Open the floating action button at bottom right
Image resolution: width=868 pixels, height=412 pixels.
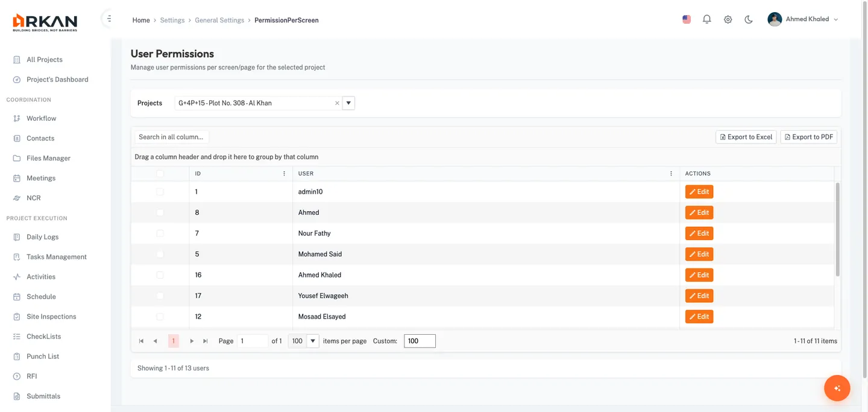(837, 388)
